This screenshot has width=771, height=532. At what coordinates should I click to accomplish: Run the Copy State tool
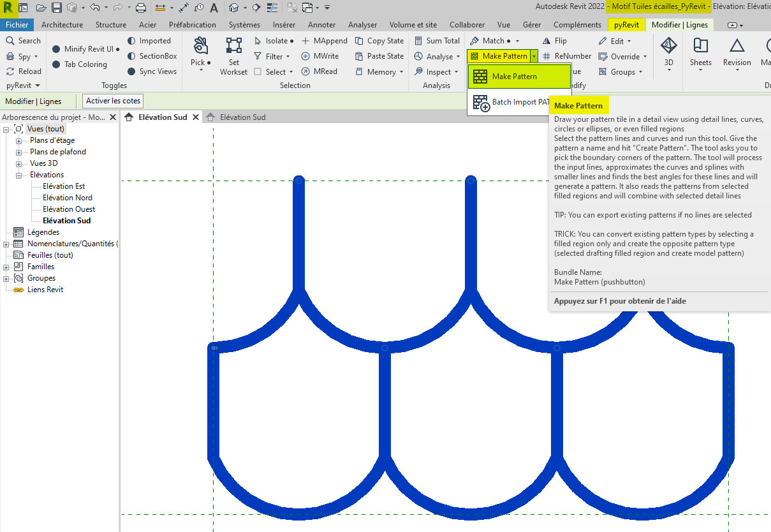tap(379, 40)
